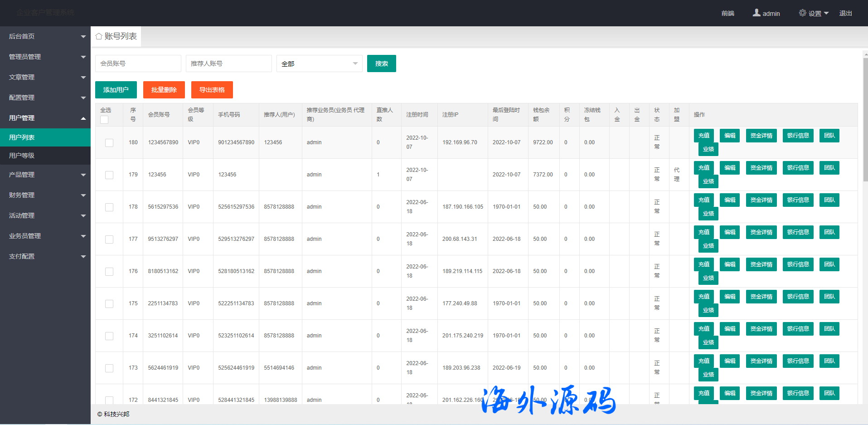Click 充值 for user 1234567890

[703, 136]
